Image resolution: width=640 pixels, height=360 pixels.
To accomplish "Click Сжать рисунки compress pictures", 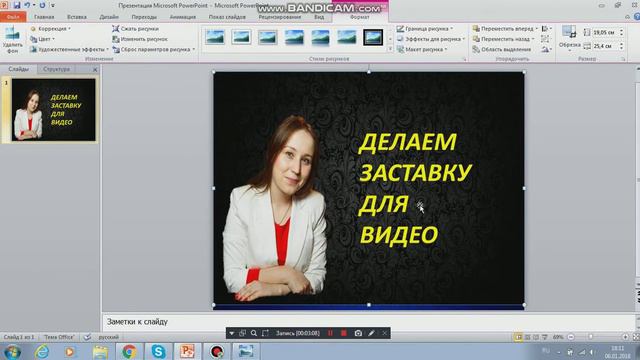I will [x=136, y=29].
